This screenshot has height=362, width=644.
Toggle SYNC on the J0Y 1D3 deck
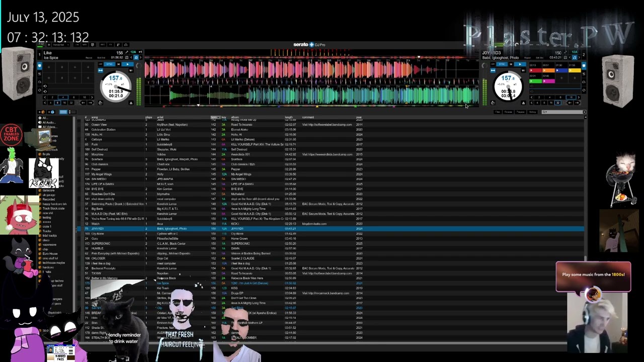pos(502,64)
